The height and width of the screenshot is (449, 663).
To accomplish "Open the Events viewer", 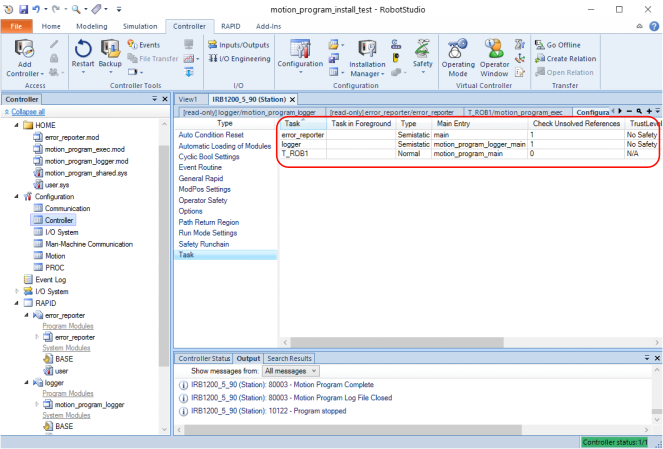I will click(144, 44).
